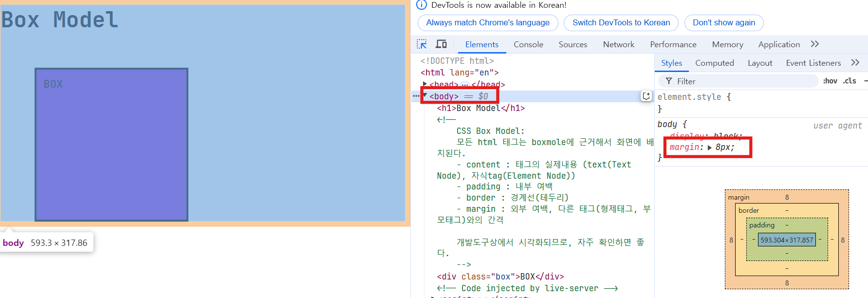The width and height of the screenshot is (868, 298).
Task: Click the struck-through display: block declaration
Action: [x=706, y=136]
